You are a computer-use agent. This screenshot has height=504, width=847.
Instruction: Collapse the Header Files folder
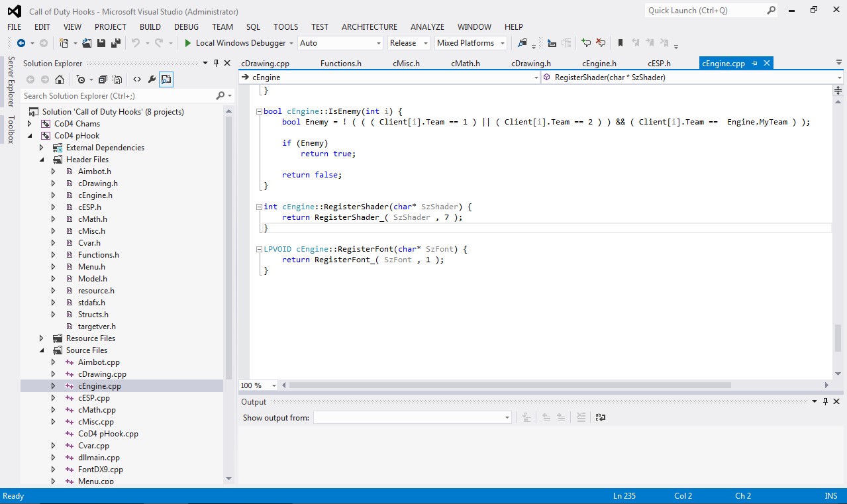41,160
